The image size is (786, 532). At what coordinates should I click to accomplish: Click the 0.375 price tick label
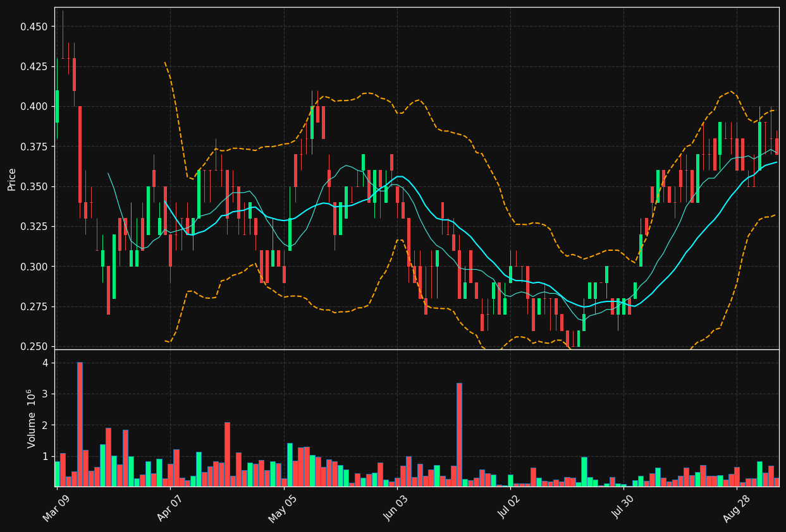[33, 147]
